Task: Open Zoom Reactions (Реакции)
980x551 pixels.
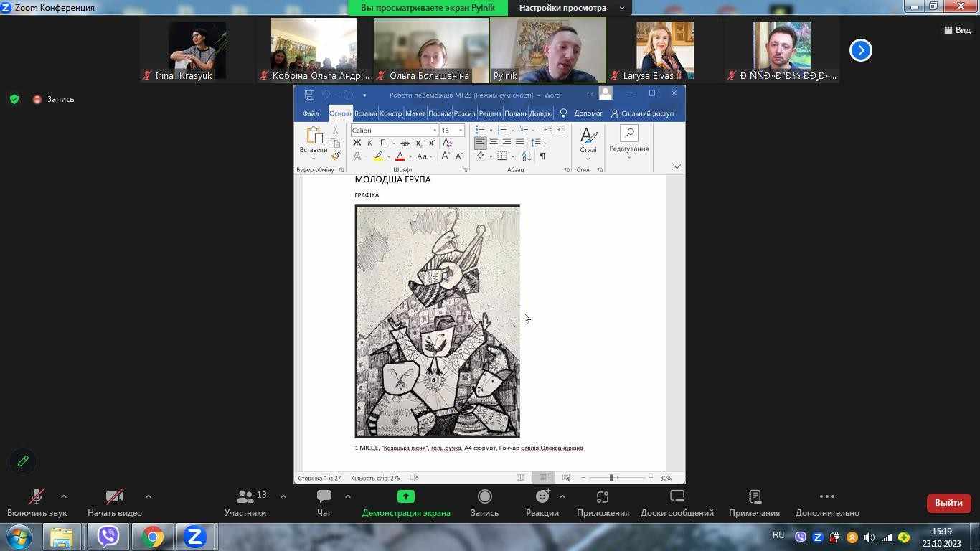Action: click(x=542, y=503)
